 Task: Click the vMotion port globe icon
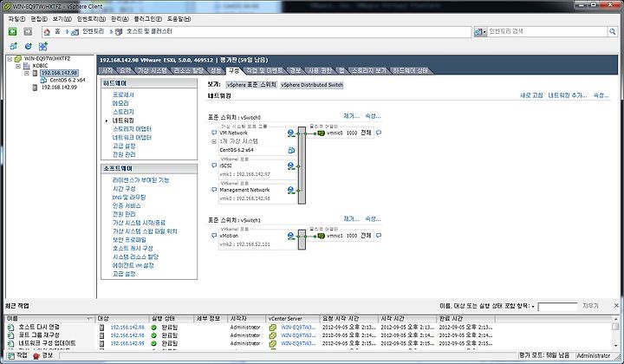[291, 236]
